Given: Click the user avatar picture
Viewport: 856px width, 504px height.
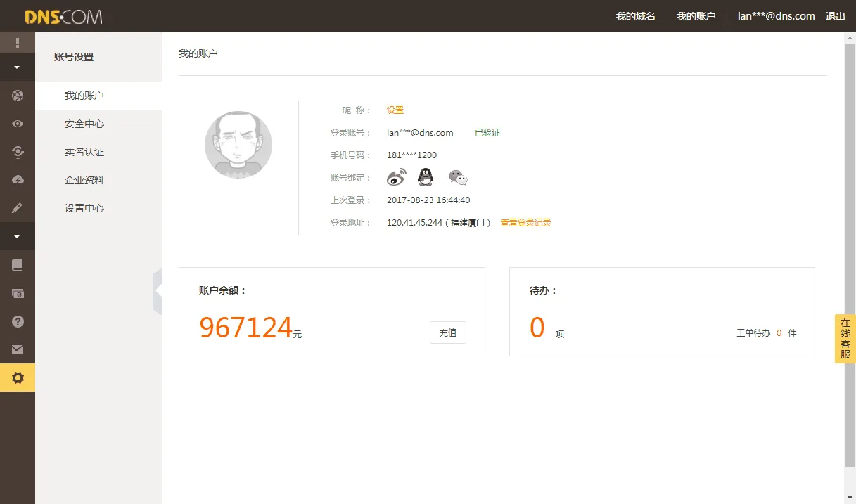Looking at the screenshot, I should coord(238,145).
